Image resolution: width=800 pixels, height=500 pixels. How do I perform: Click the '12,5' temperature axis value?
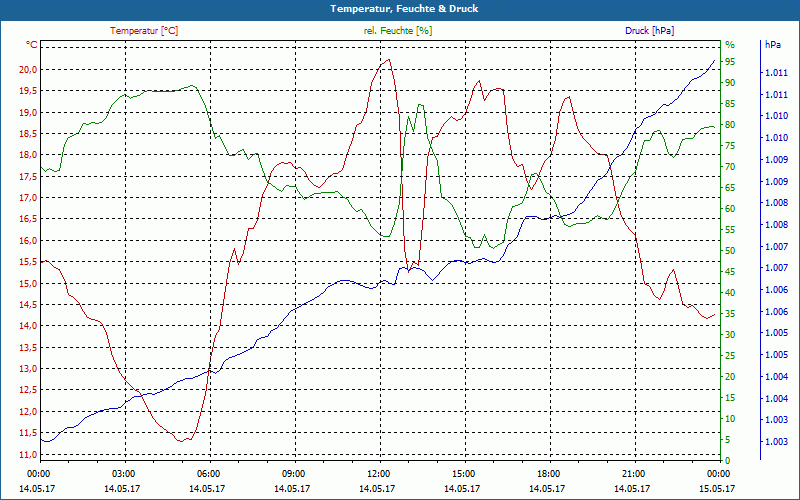click(x=29, y=390)
